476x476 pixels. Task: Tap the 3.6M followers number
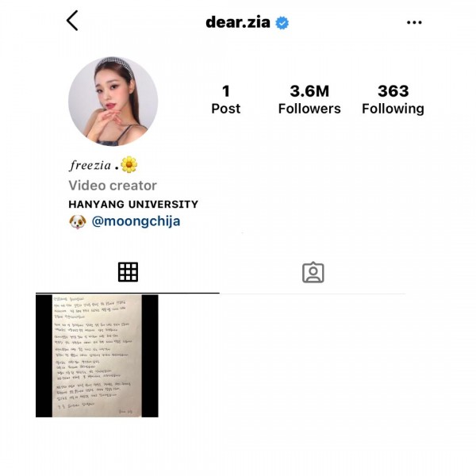click(x=309, y=90)
